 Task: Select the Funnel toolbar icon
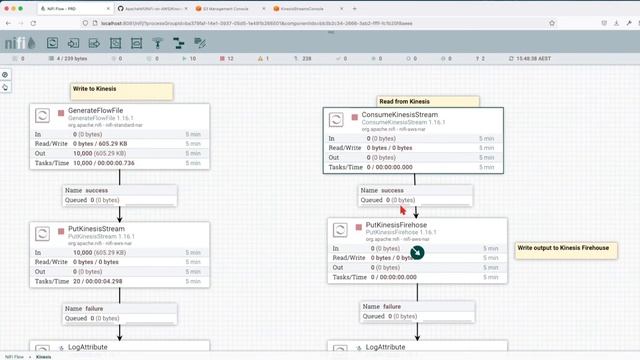158,43
